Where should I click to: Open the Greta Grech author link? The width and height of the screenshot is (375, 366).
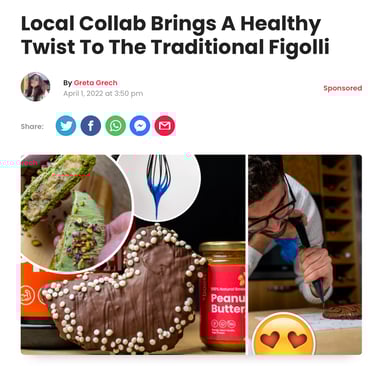[95, 83]
